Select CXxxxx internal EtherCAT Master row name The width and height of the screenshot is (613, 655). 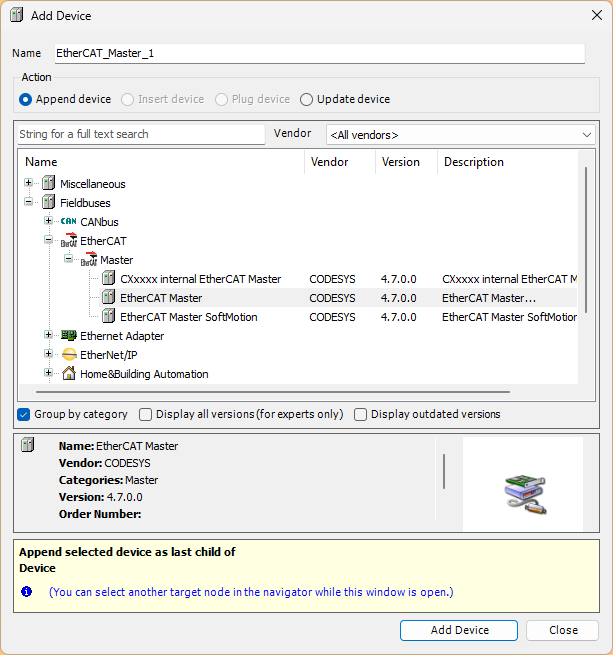tap(201, 279)
